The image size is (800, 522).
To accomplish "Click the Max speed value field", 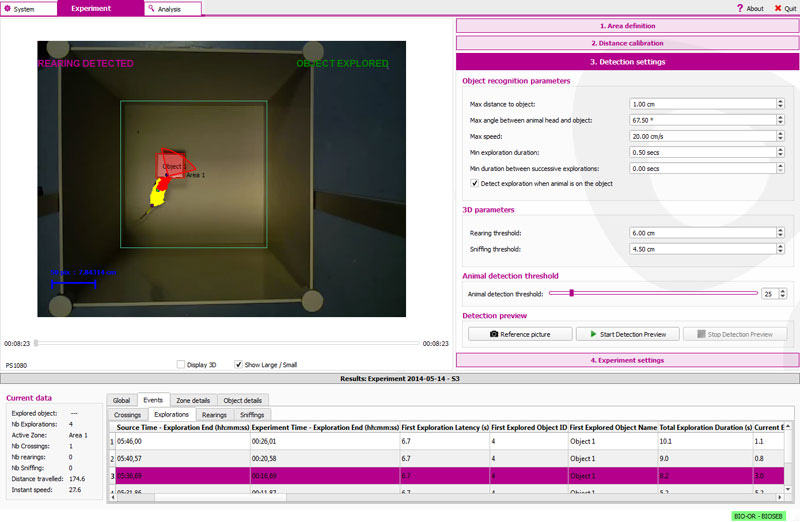I will pos(703,136).
